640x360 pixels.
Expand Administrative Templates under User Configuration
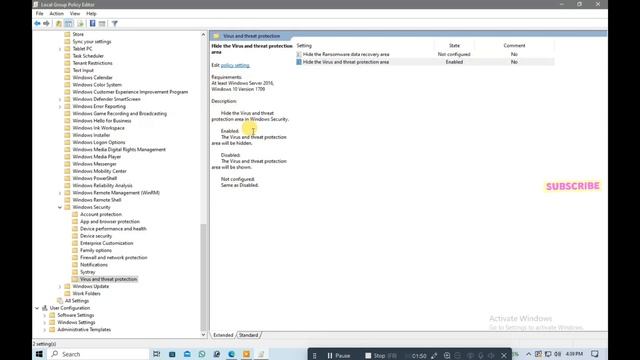pyautogui.click(x=45, y=330)
